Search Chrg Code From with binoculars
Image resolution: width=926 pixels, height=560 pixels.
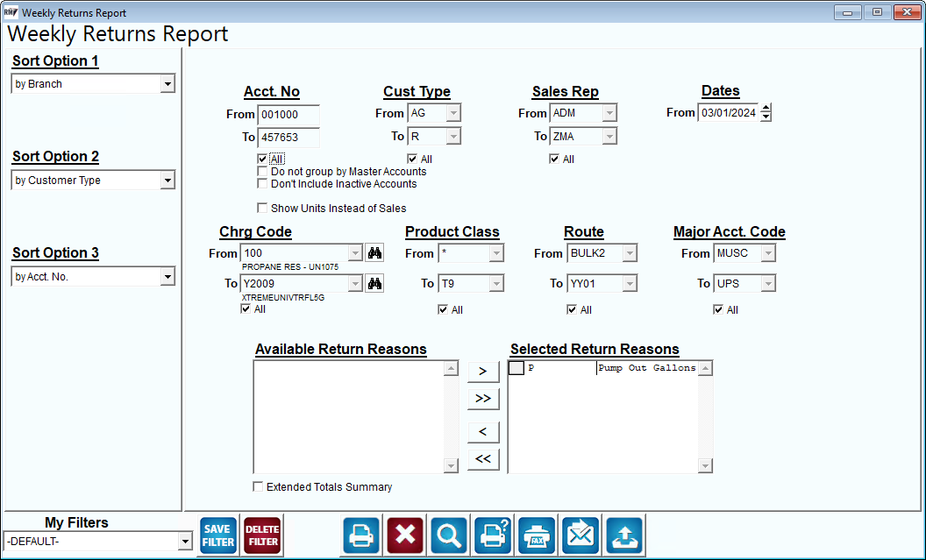(374, 253)
